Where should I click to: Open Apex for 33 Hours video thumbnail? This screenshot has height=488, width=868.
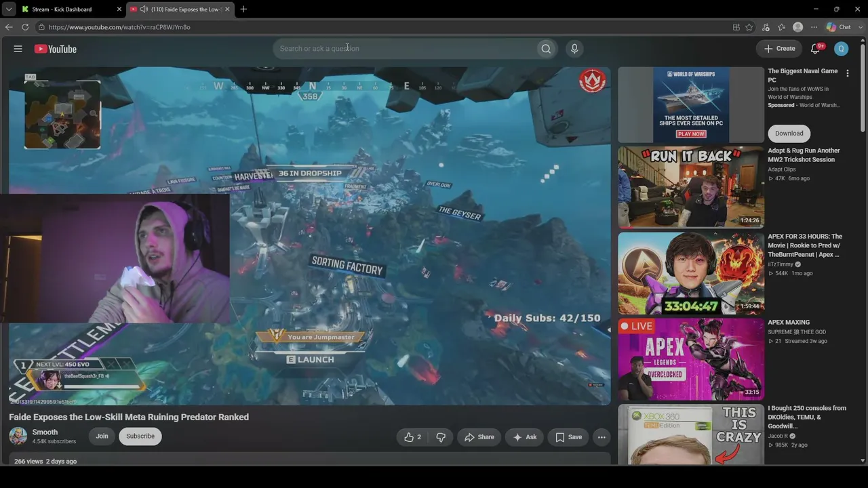click(x=691, y=273)
